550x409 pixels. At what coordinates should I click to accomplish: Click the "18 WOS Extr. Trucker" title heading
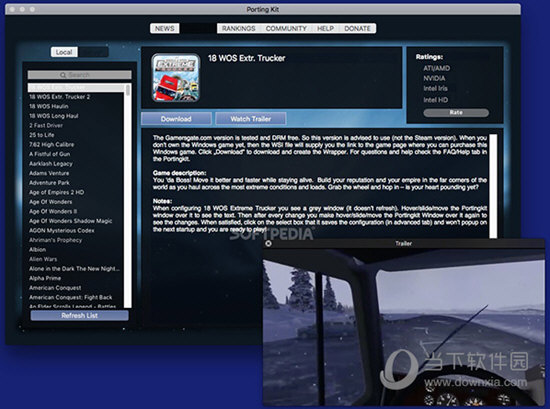click(x=247, y=58)
